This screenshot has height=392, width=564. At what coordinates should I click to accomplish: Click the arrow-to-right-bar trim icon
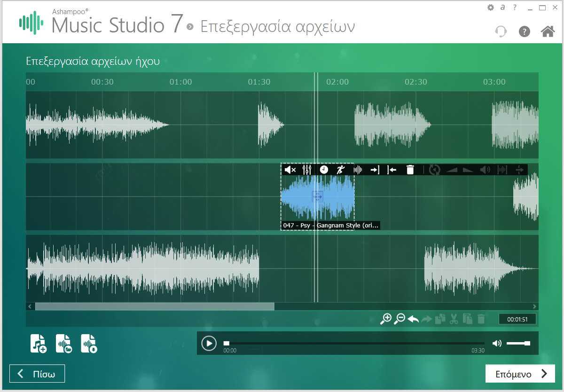click(375, 170)
